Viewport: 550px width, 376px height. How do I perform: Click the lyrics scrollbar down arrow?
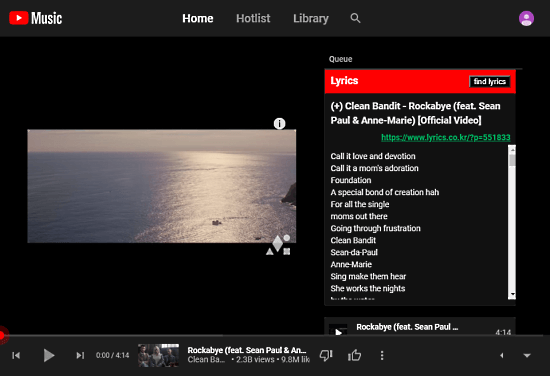512,295
